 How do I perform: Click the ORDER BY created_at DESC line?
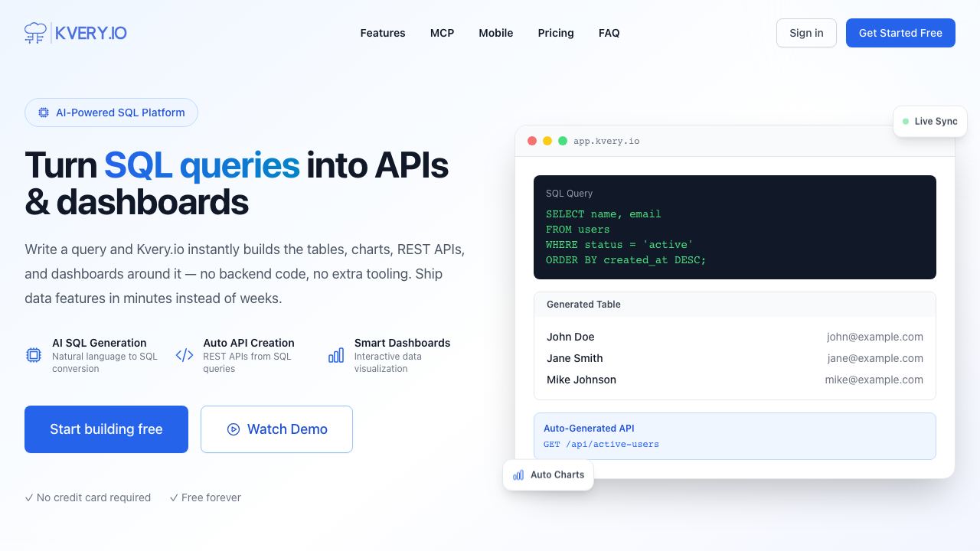click(626, 260)
